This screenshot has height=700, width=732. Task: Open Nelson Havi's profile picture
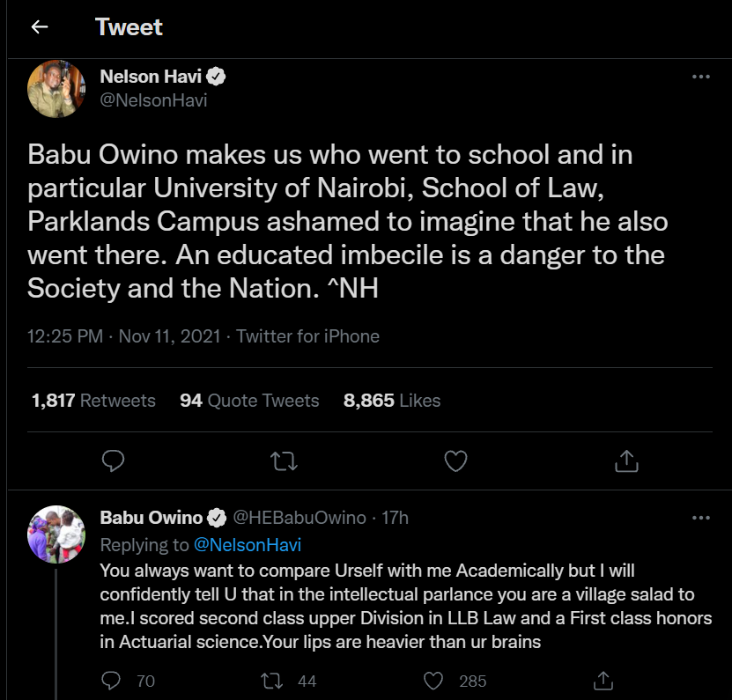(x=55, y=89)
